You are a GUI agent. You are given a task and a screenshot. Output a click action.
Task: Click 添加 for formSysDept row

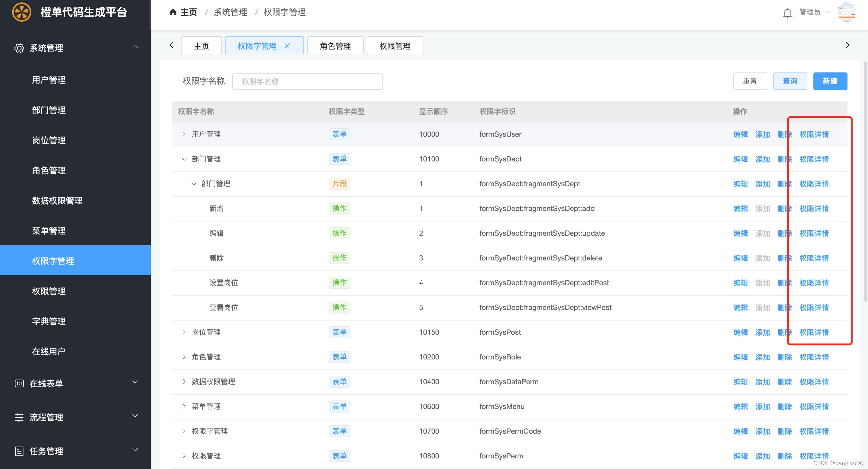pos(762,159)
